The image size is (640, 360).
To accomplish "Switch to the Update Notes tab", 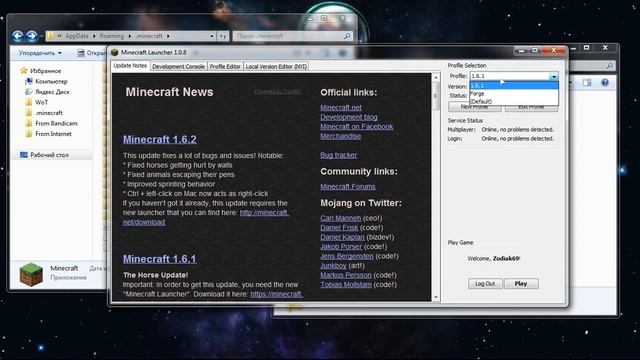I will 130,66.
